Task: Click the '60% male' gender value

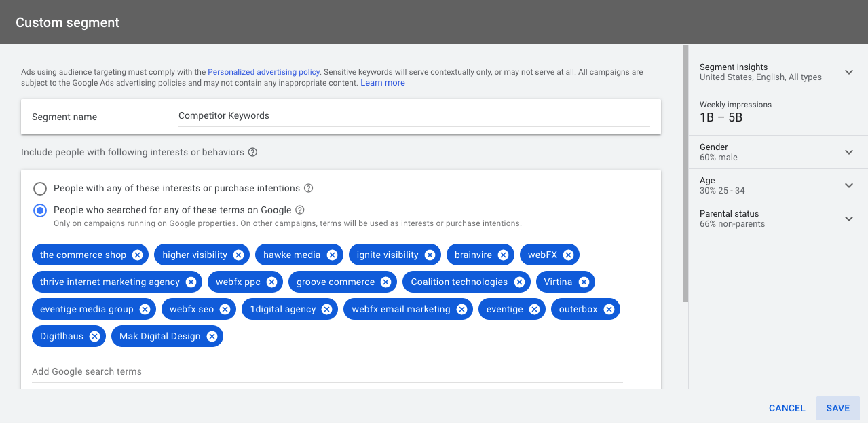Action: [x=719, y=158]
